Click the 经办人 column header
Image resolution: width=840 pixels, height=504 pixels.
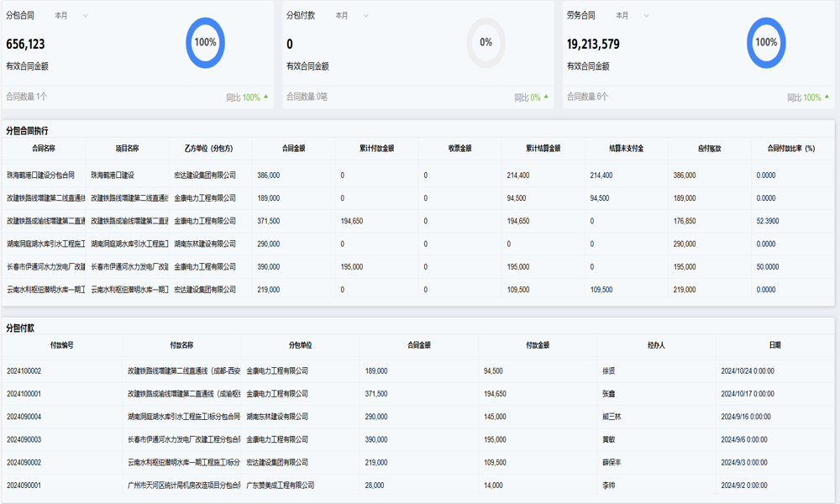tap(656, 345)
